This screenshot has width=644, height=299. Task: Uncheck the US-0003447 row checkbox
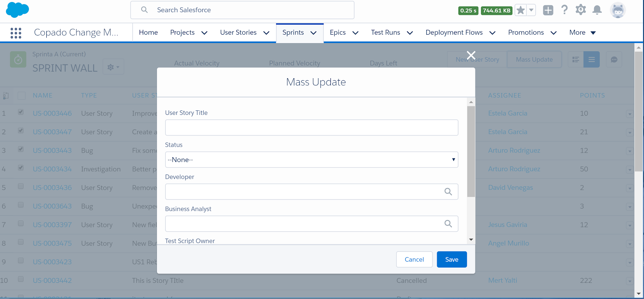(21, 131)
